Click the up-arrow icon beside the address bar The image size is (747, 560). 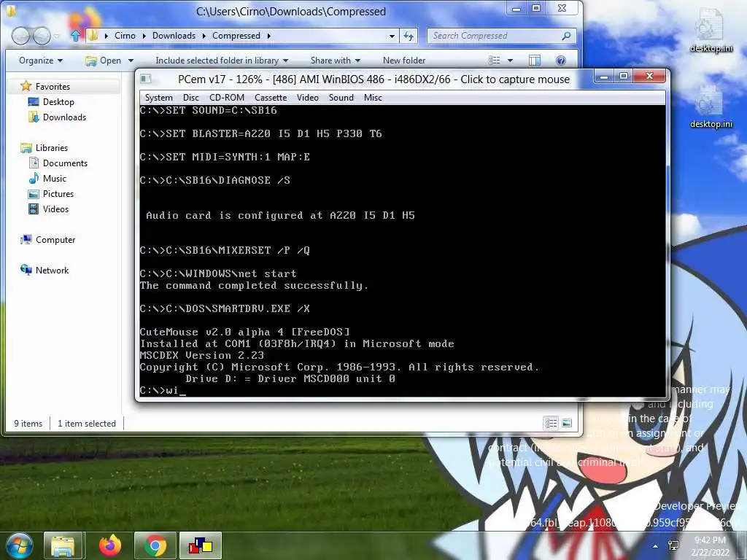75,36
